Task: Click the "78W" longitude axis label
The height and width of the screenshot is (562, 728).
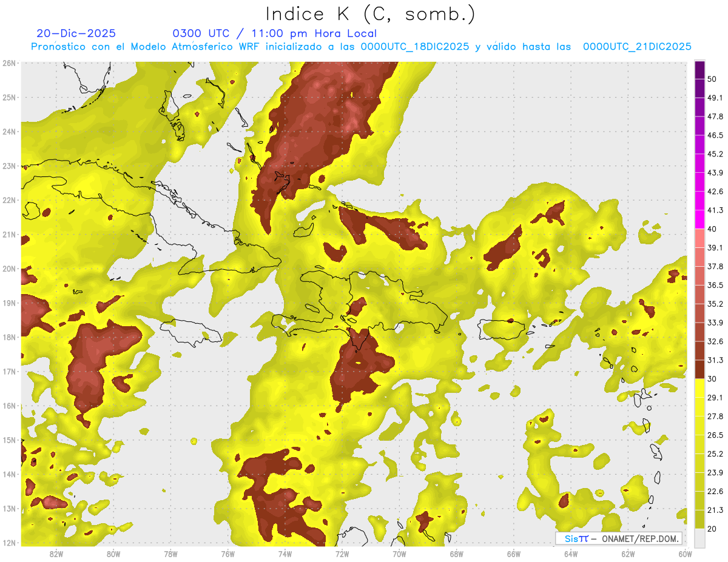Action: click(171, 554)
